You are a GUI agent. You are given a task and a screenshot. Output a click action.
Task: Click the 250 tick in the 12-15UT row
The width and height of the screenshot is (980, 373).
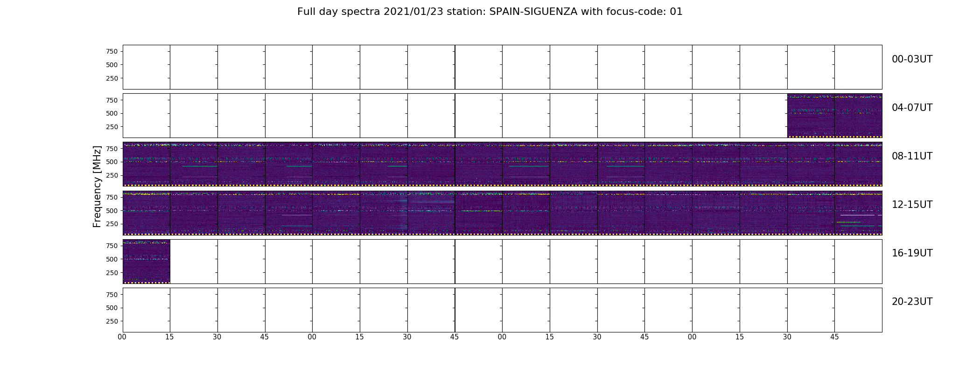112,224
